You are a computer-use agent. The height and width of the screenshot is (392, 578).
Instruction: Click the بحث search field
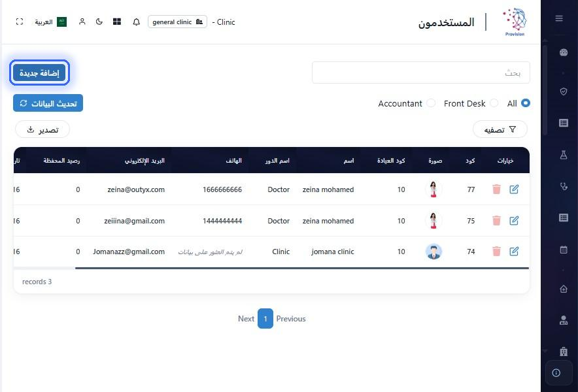tap(421, 73)
